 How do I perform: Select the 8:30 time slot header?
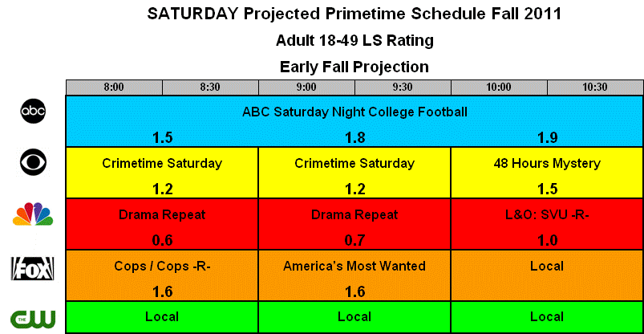point(210,88)
